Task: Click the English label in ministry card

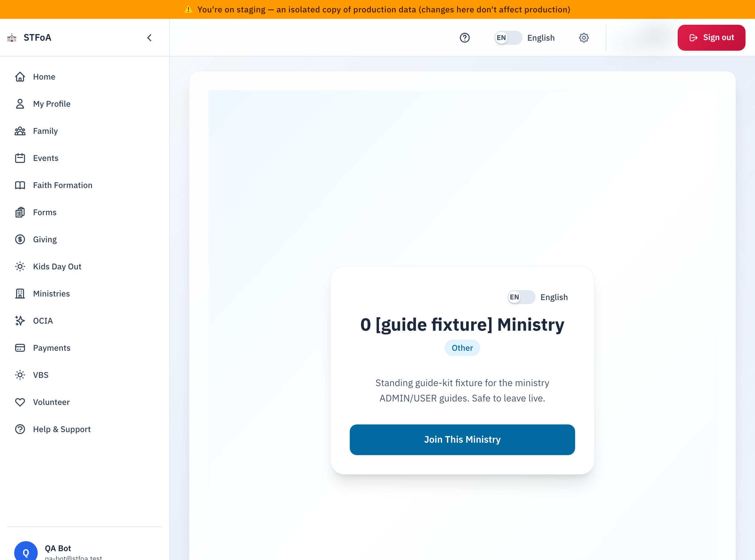Action: (x=554, y=297)
